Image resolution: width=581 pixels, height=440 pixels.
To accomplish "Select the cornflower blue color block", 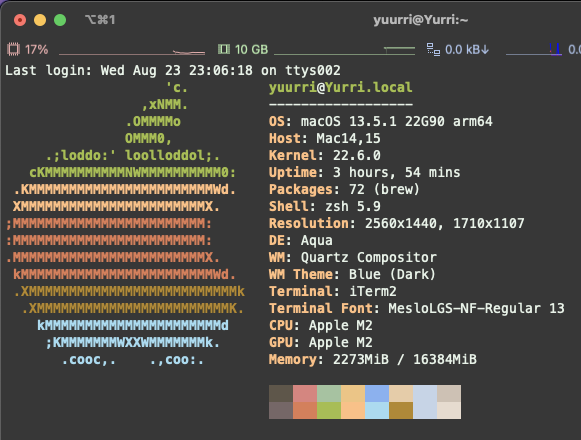I will point(377,393).
